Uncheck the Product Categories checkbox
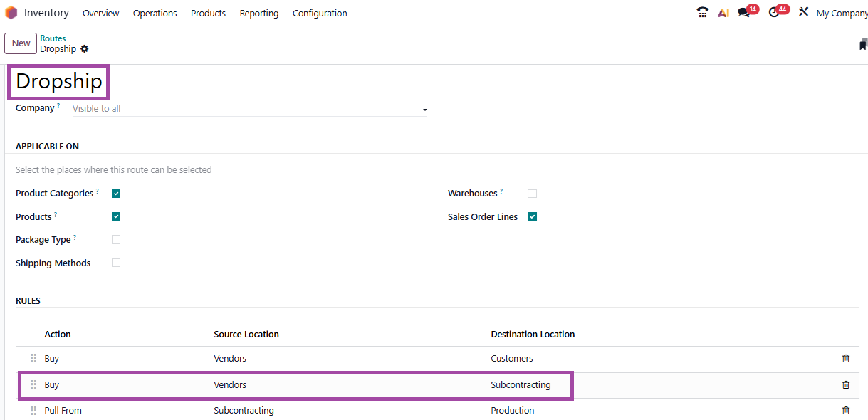 coord(116,194)
